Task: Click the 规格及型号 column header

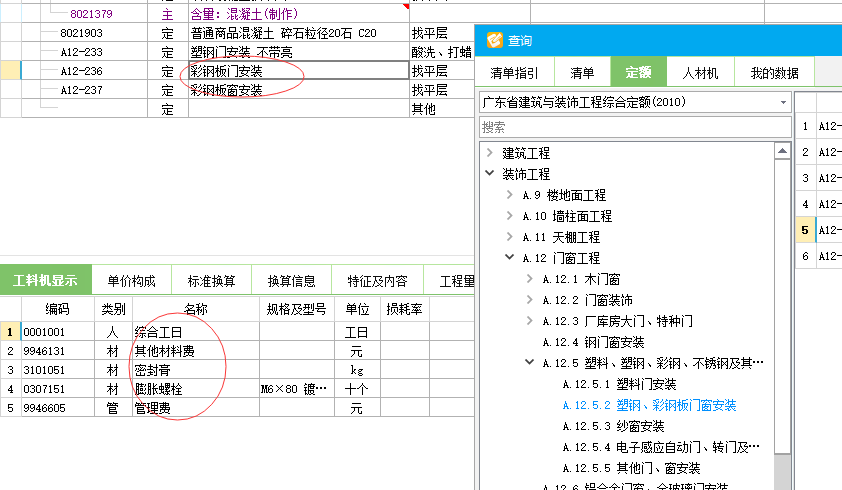Action: [x=297, y=309]
